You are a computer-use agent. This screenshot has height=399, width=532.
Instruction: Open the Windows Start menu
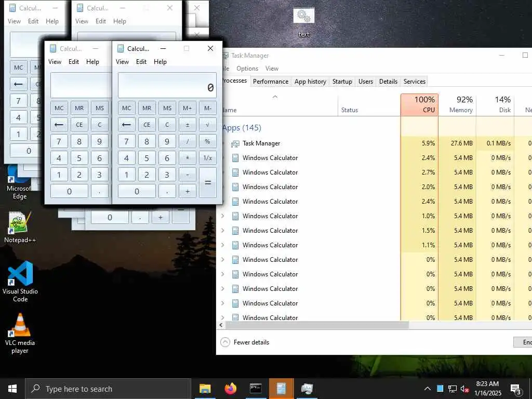[x=12, y=389]
